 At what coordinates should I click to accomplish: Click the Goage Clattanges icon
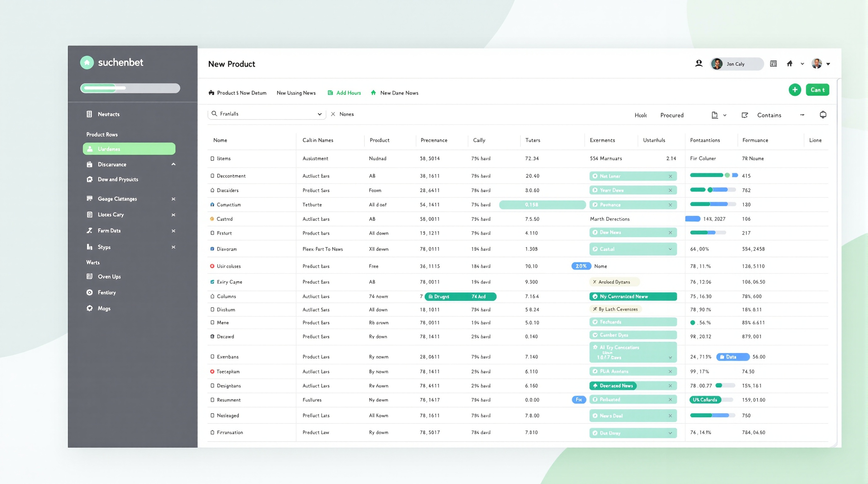(x=89, y=199)
